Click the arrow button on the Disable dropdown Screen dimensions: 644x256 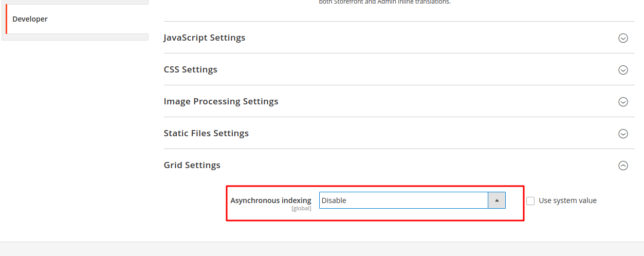(x=496, y=200)
